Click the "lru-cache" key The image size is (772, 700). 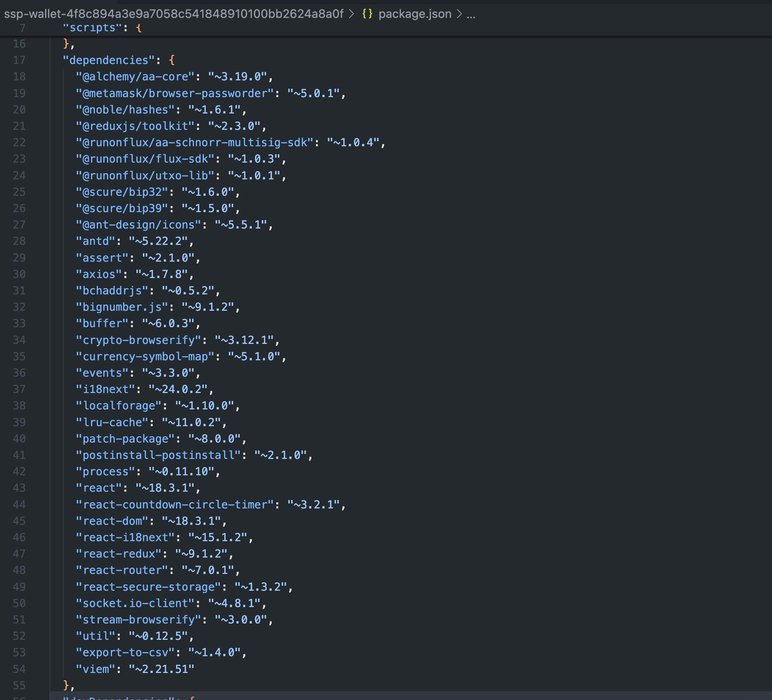(x=112, y=422)
